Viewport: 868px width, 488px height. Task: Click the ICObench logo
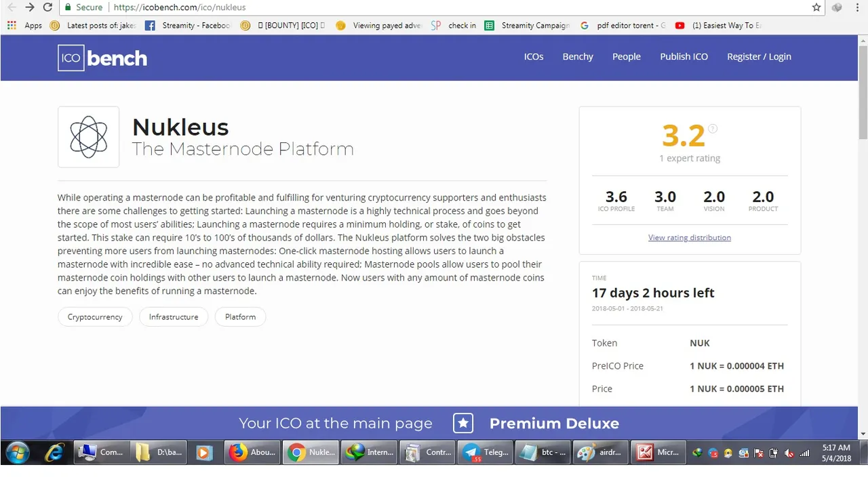click(102, 58)
